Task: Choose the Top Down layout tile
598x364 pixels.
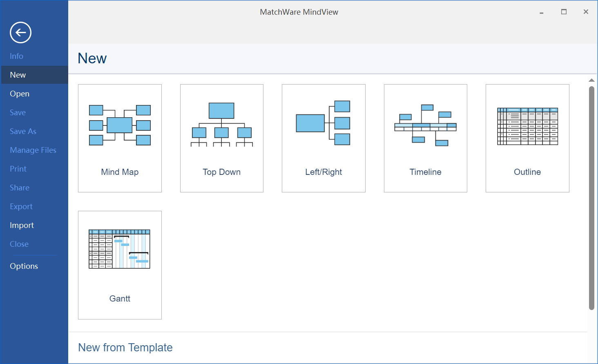Action: point(222,138)
